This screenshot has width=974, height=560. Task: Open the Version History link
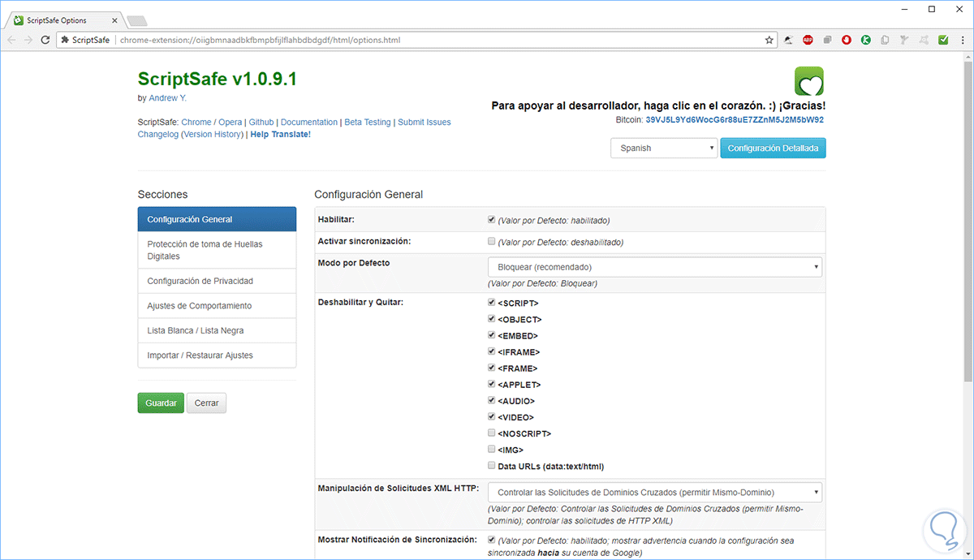(x=213, y=134)
